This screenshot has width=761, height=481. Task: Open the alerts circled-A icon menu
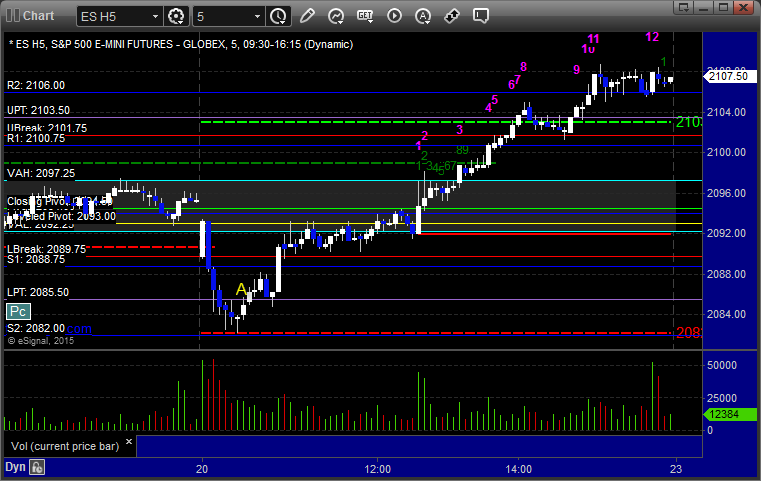pyautogui.click(x=423, y=16)
